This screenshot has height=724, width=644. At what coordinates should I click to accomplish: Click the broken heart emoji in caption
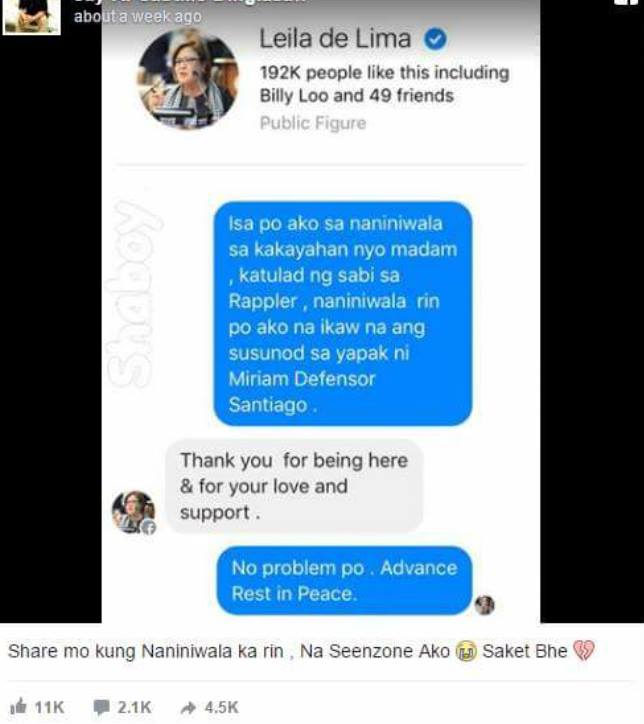584,651
